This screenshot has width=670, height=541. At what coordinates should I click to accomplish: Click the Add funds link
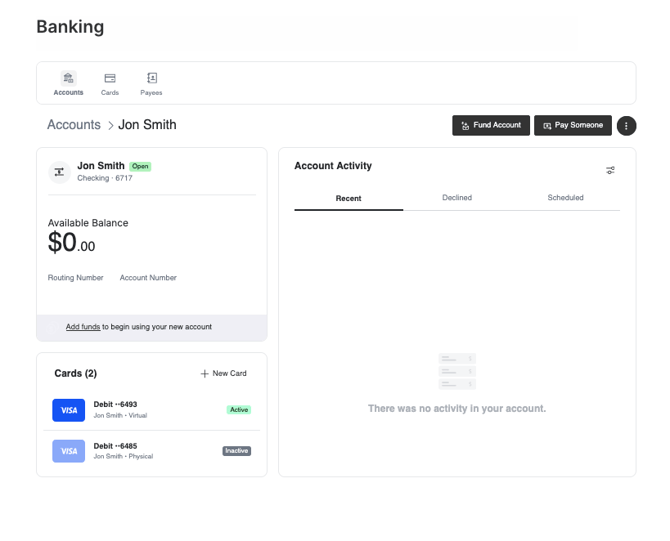tap(83, 327)
